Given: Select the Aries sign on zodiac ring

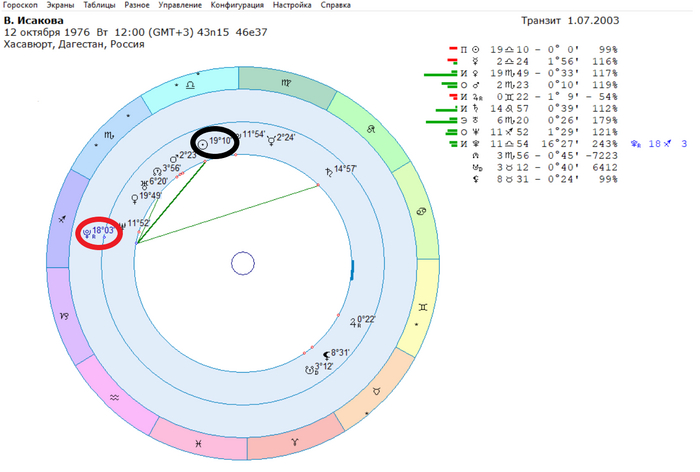Looking at the screenshot, I should (294, 442).
